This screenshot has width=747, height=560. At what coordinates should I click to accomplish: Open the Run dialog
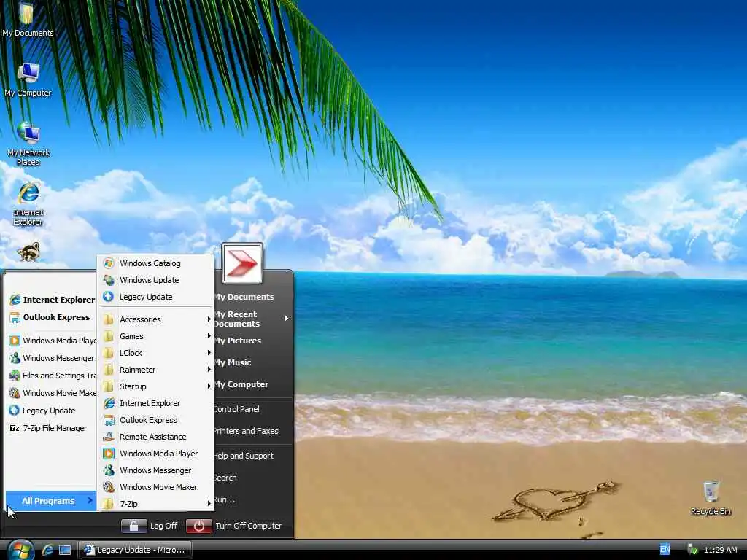(x=252, y=499)
